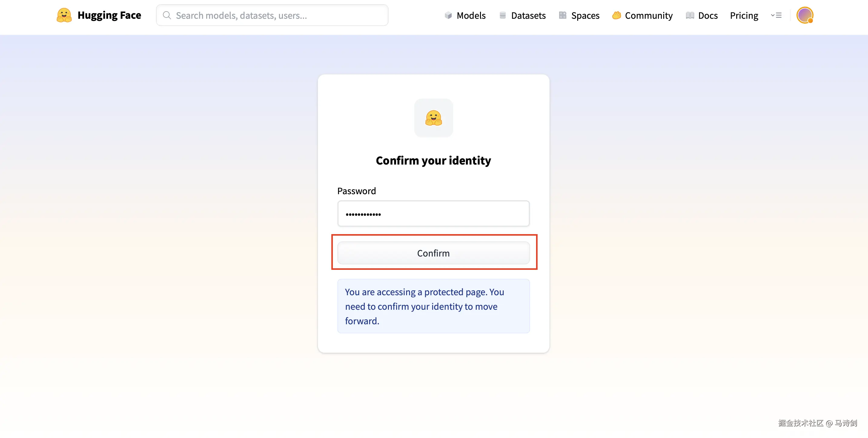Click Community in the top navigation
The image size is (868, 438).
(x=649, y=15)
